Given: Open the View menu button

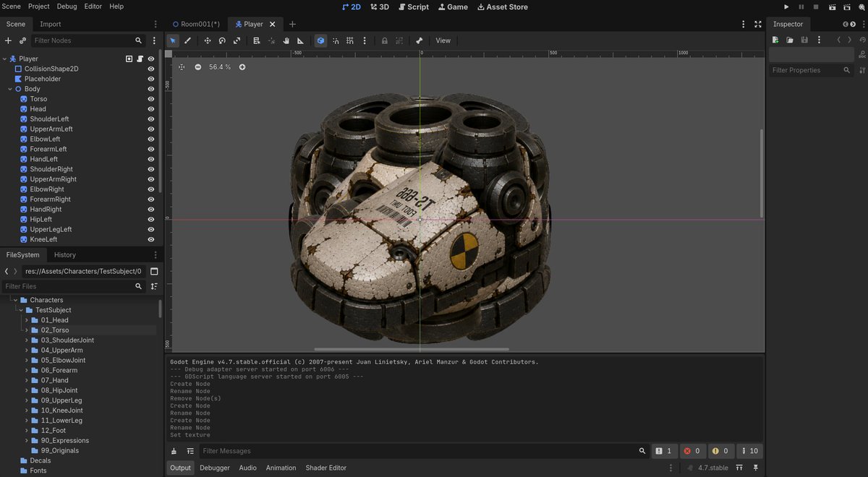Looking at the screenshot, I should pyautogui.click(x=443, y=40).
